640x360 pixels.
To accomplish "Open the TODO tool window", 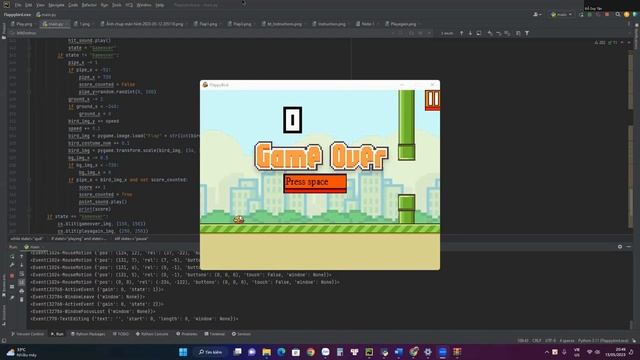I will tap(121, 334).
